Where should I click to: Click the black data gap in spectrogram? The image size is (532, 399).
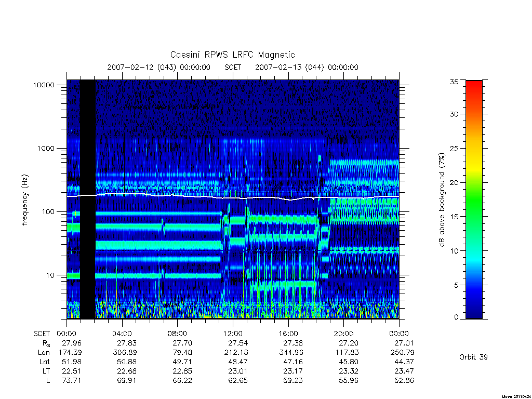pyautogui.click(x=87, y=199)
